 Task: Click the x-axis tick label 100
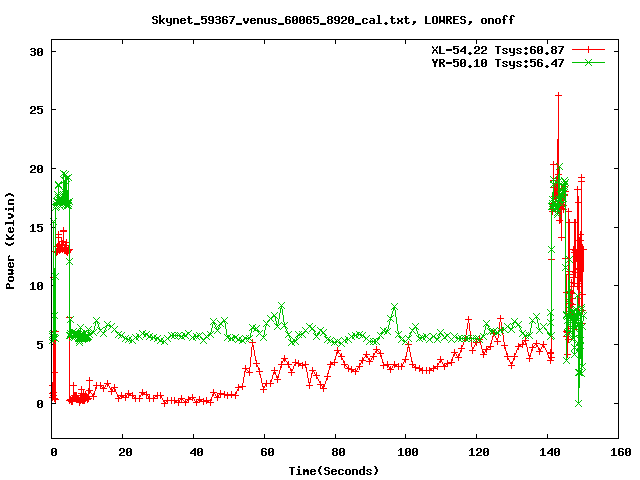(x=408, y=452)
